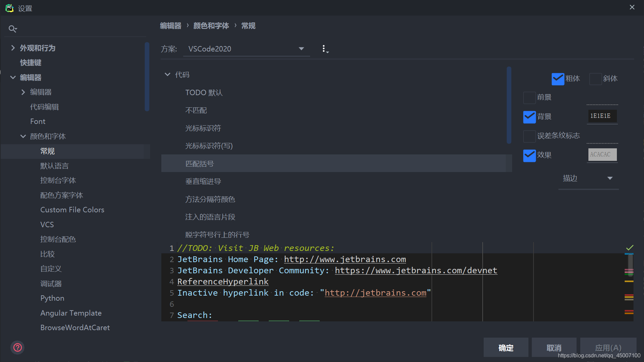
Task: Click the www.jetbrains.com hyperlink in preview
Action: tap(345, 259)
